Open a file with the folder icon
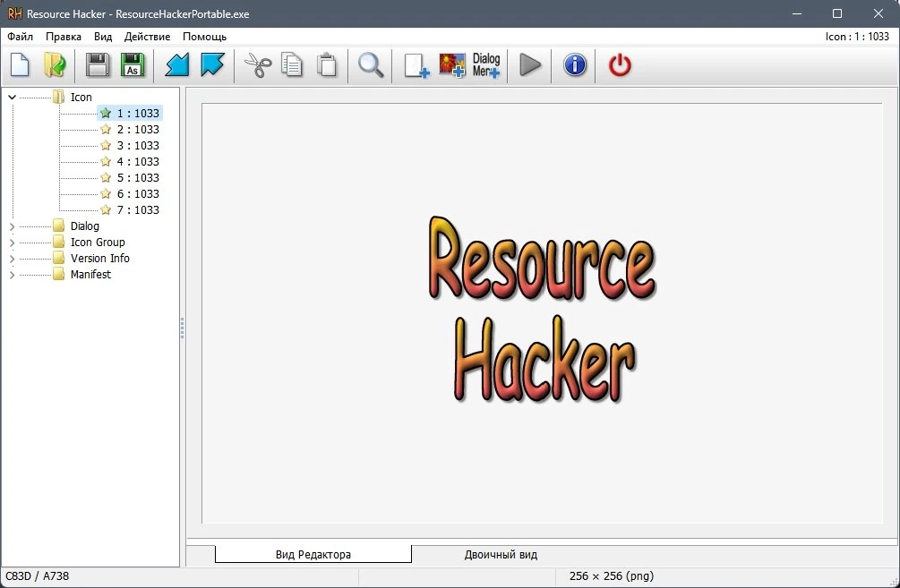The image size is (900, 588). pos(56,64)
